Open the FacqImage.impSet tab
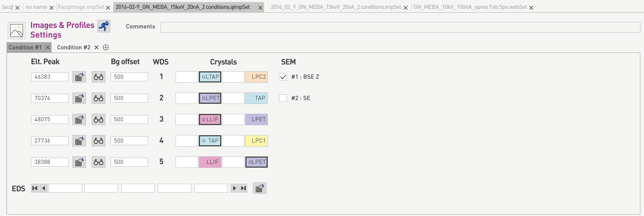This screenshot has height=216, width=644. (x=81, y=7)
